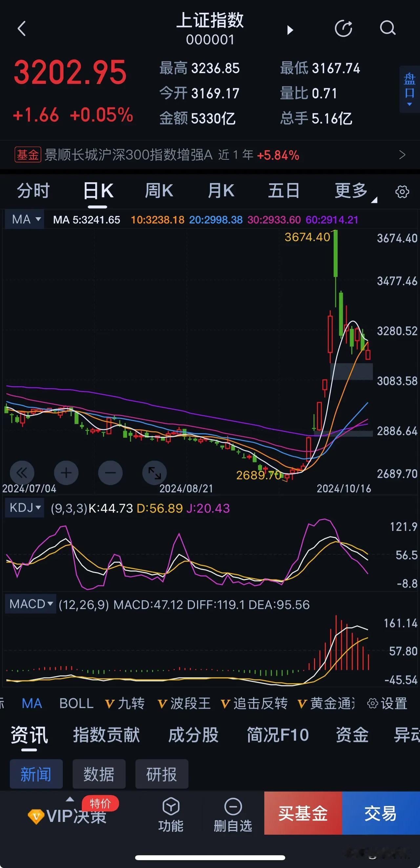Tap MA 5:3241.65 readout

pyautogui.click(x=87, y=220)
